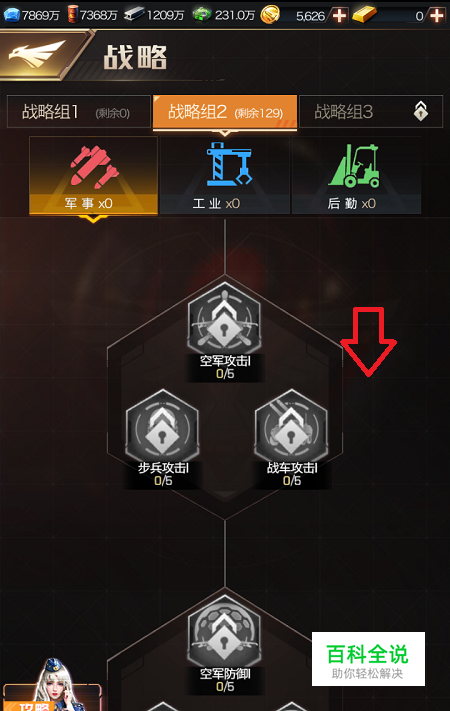Switch to locked 战略组3 tab
This screenshot has width=450, height=711.
click(371, 112)
